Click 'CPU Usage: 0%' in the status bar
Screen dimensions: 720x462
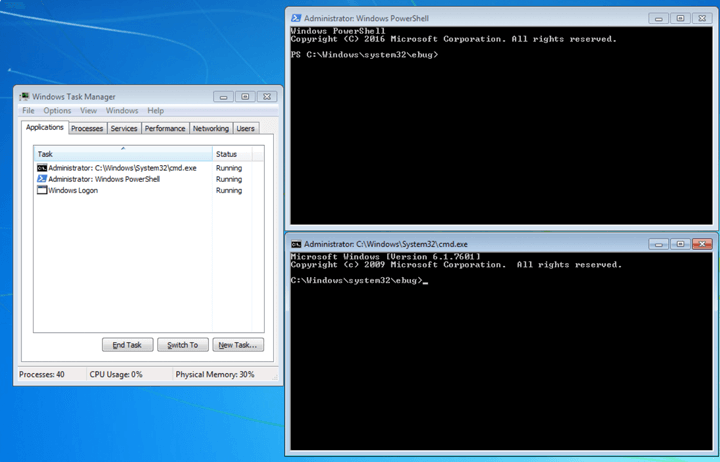click(116, 374)
